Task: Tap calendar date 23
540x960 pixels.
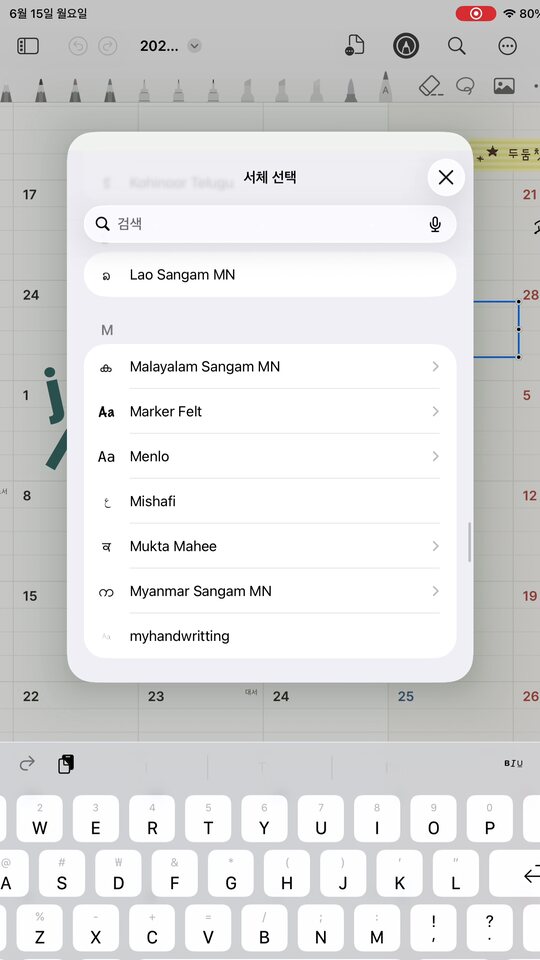Action: (156, 696)
